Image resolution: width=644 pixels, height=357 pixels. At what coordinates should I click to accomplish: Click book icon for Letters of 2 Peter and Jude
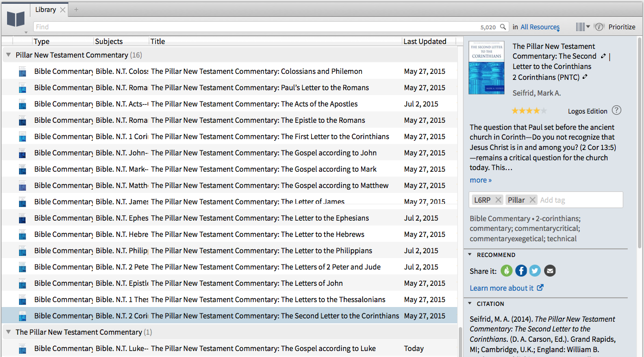(23, 267)
